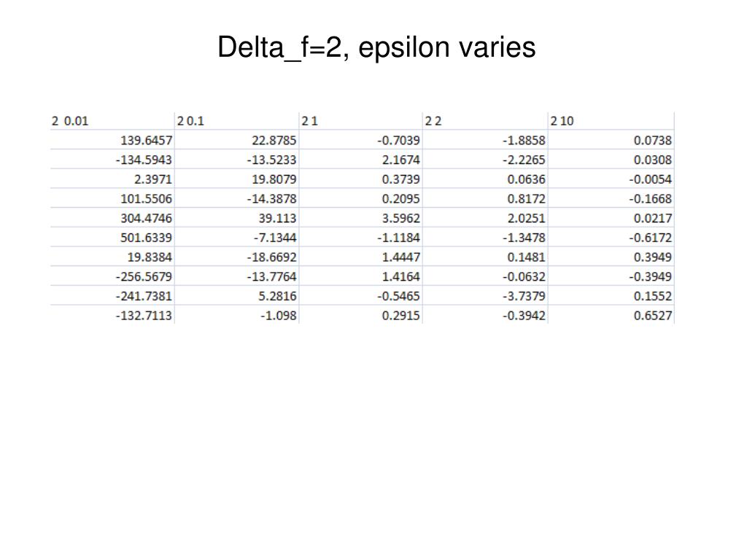
Task: Select column header cell 2 10
Action: [611, 121]
